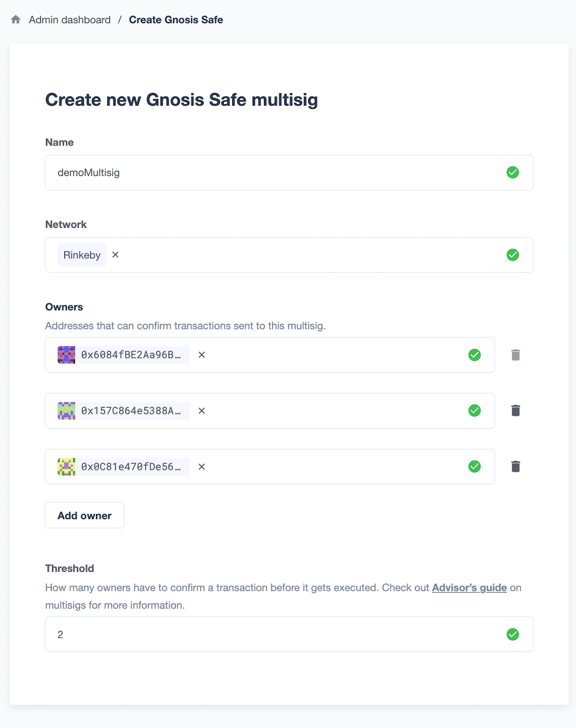Click the Threshold input showing 2
Screen dimensions: 576x728
[x=289, y=634]
